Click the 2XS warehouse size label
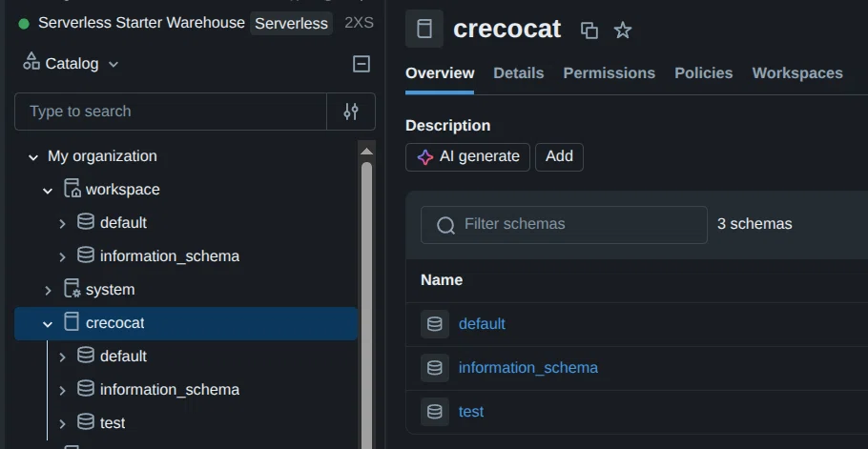The width and height of the screenshot is (868, 449). [359, 23]
